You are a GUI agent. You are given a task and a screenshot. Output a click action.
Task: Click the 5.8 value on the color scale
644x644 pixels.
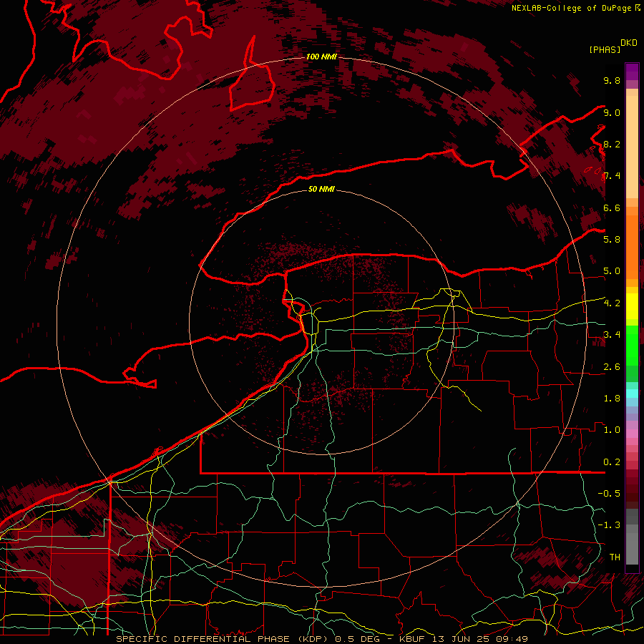coord(612,239)
